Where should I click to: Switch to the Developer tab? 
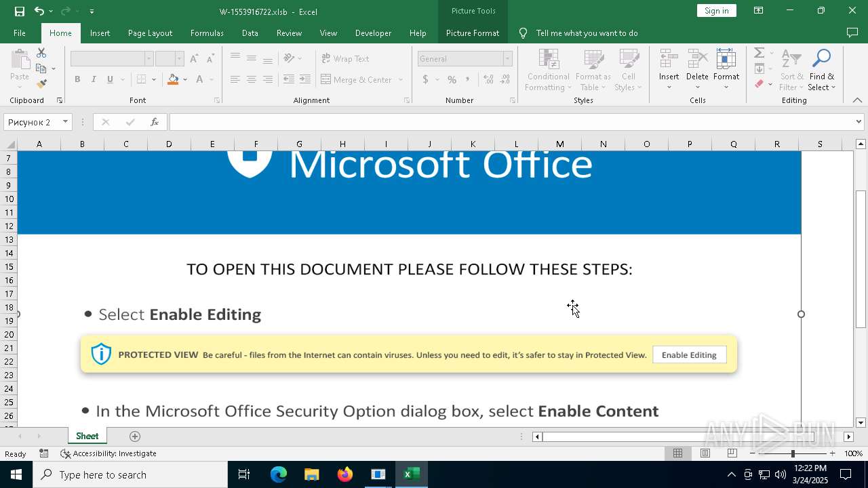373,33
